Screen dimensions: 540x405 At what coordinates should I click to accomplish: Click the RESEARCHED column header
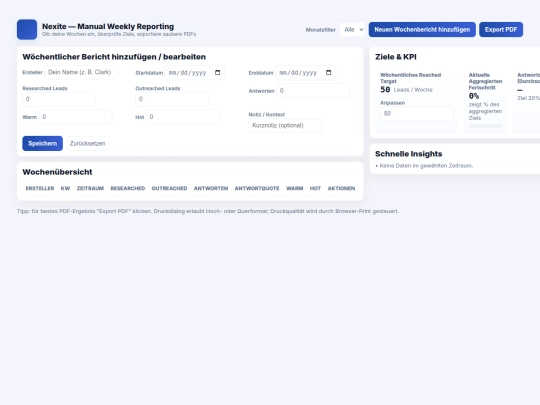click(x=128, y=188)
